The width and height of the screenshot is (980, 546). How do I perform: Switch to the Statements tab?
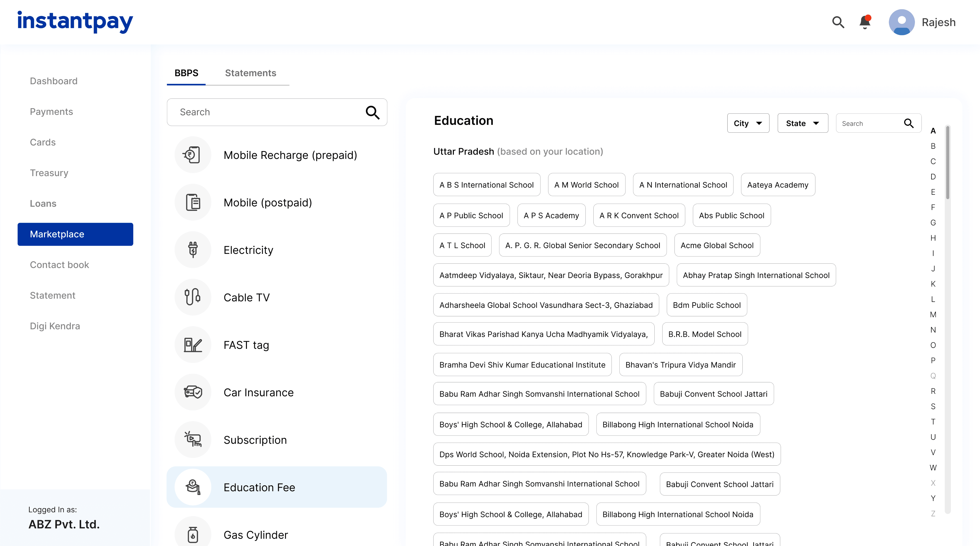250,73
